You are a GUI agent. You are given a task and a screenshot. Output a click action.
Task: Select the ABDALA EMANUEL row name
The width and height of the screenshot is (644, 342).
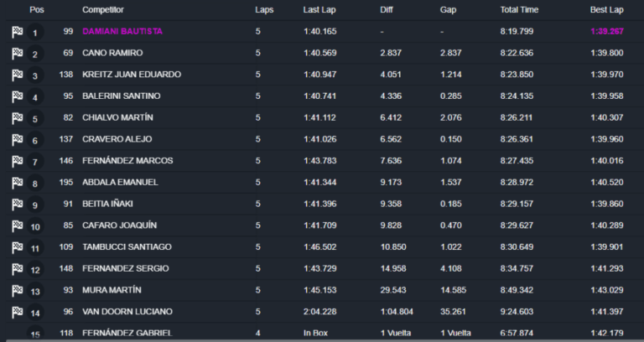coord(120,182)
